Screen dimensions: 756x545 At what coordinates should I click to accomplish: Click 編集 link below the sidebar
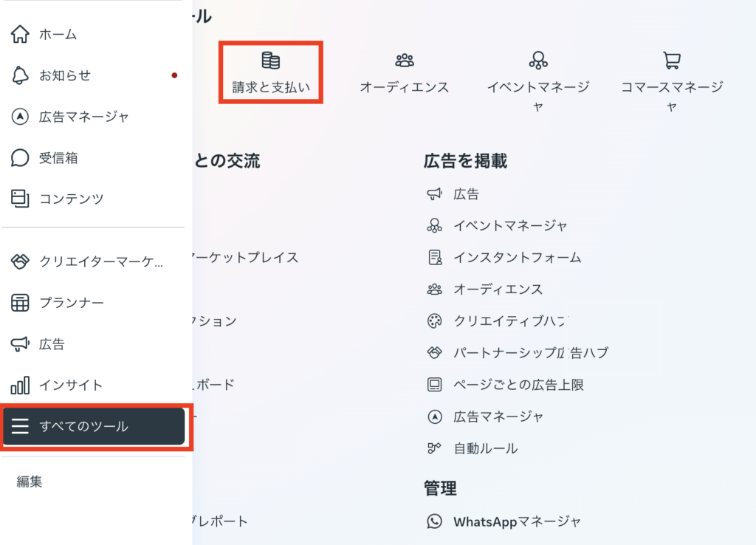coord(30,481)
